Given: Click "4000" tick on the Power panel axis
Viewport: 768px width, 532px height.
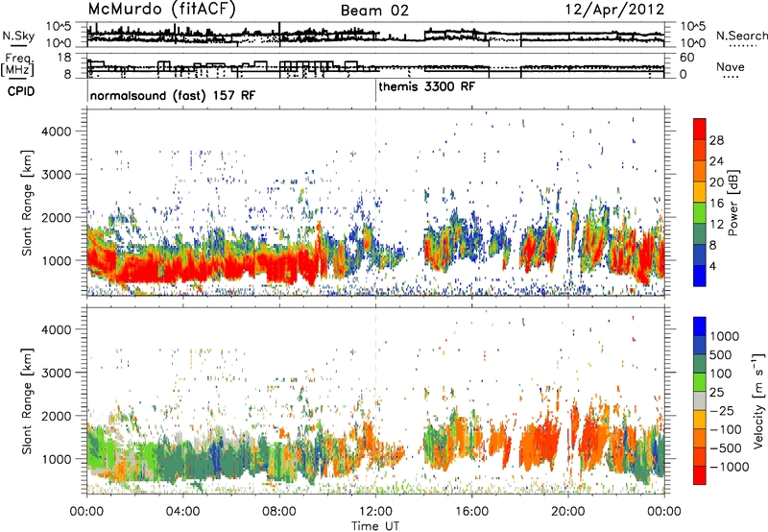Looking at the screenshot, I should [57, 132].
